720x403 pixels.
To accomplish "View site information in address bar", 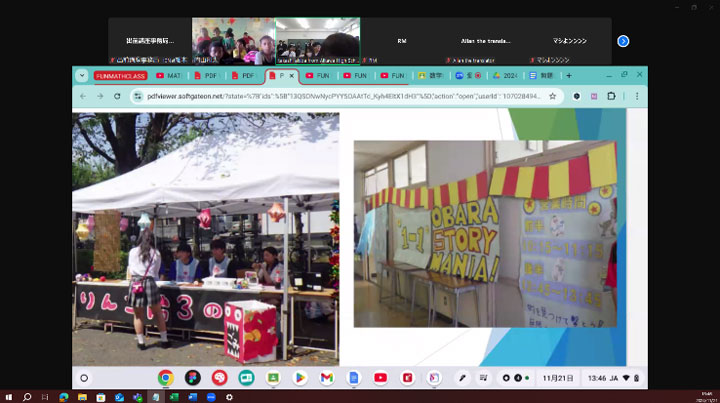I will tap(138, 96).
